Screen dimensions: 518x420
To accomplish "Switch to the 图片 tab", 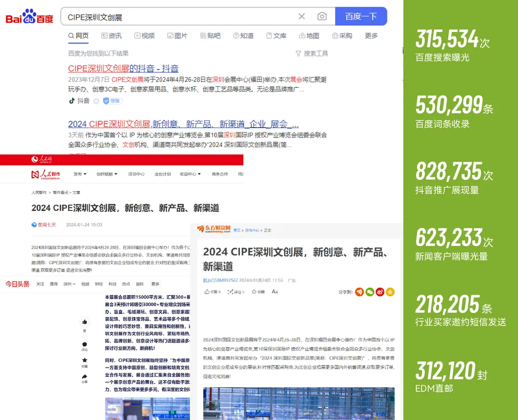I will click(177, 35).
